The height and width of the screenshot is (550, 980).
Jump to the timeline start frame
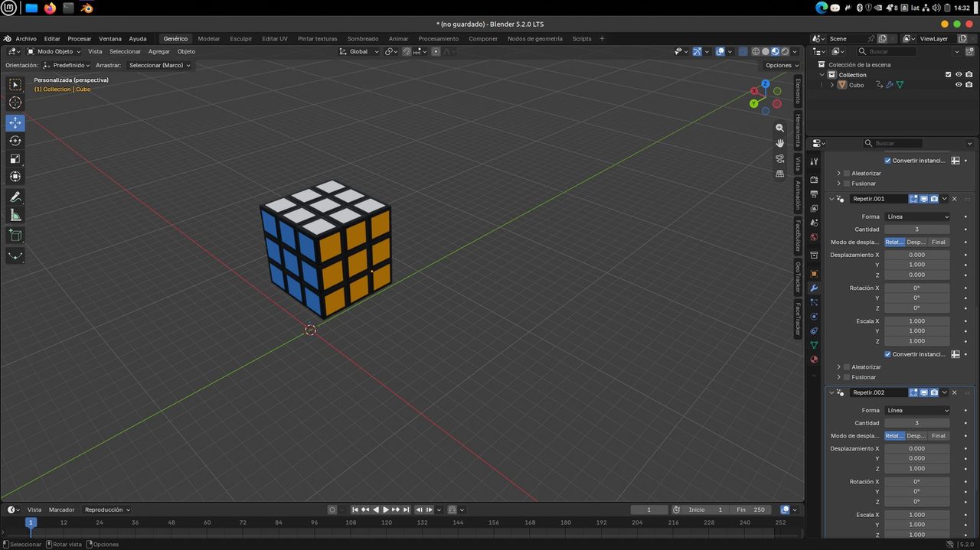(355, 509)
